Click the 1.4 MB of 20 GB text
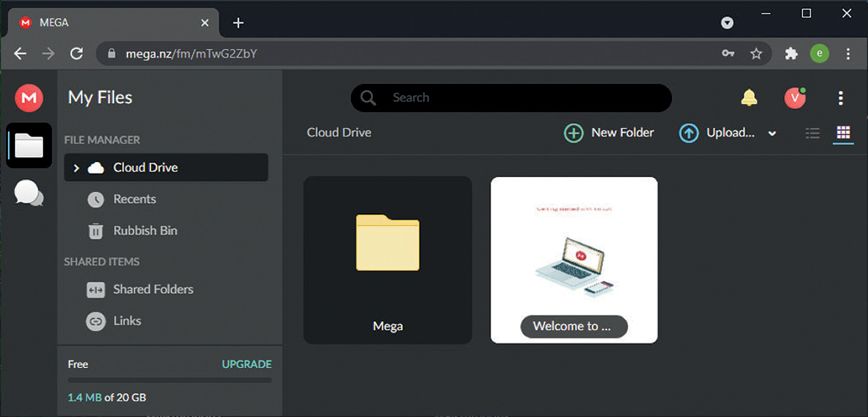This screenshot has width=868, height=417. pyautogui.click(x=107, y=398)
